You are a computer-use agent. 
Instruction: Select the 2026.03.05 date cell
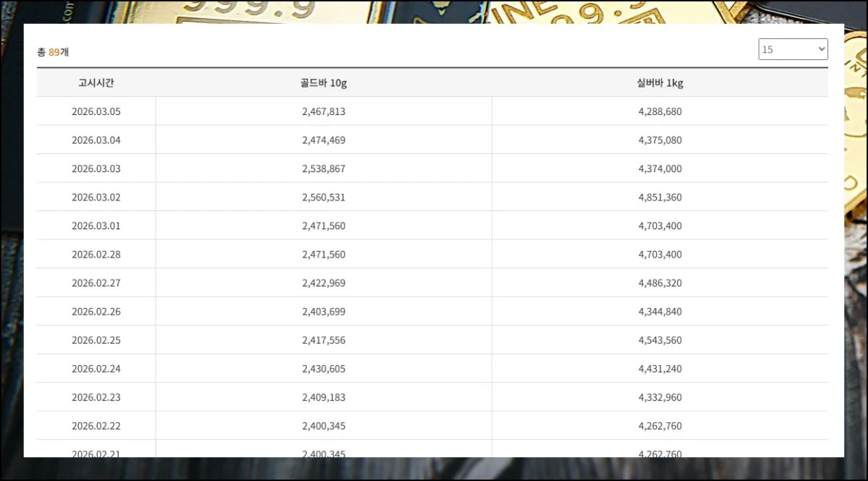pyautogui.click(x=96, y=111)
